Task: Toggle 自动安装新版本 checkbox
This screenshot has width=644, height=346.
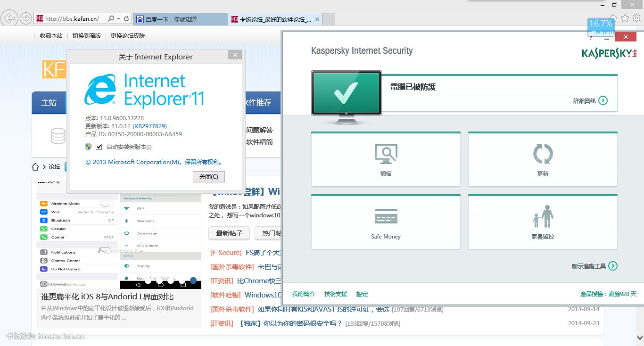Action: [99, 147]
